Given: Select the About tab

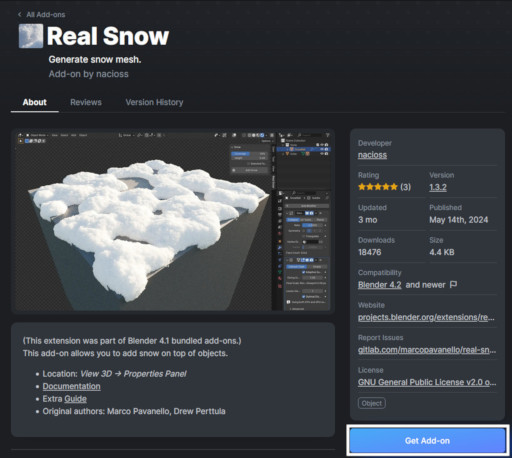Looking at the screenshot, I should click(35, 102).
